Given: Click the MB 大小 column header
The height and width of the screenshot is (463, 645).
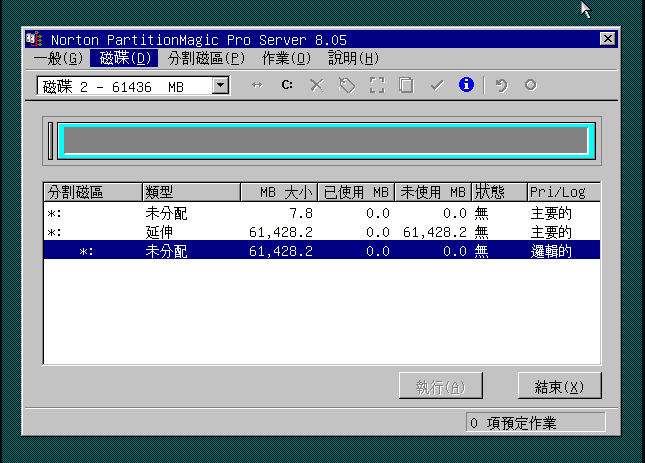Looking at the screenshot, I should coord(279,192).
